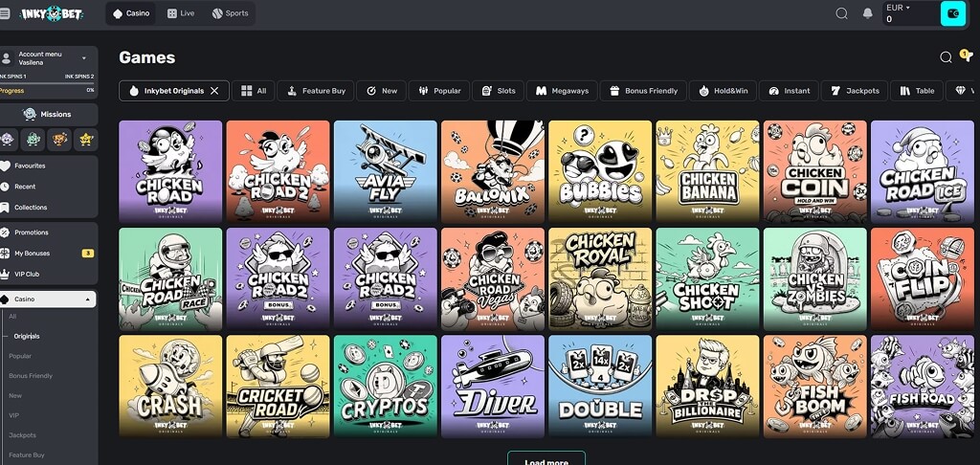Viewport: 980px width, 465px height.
Task: Open the Ballonix game
Action: (x=493, y=172)
